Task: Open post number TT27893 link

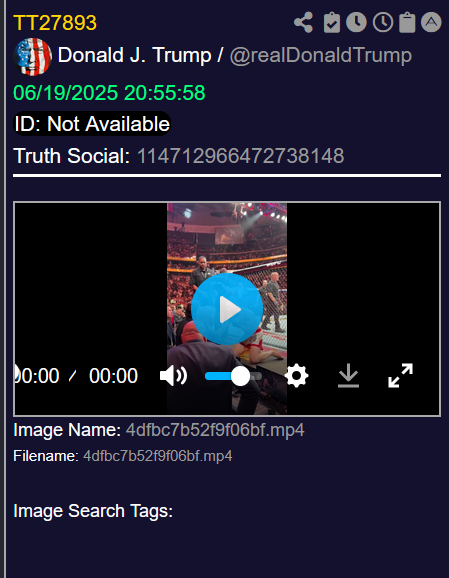Action: click(55, 23)
